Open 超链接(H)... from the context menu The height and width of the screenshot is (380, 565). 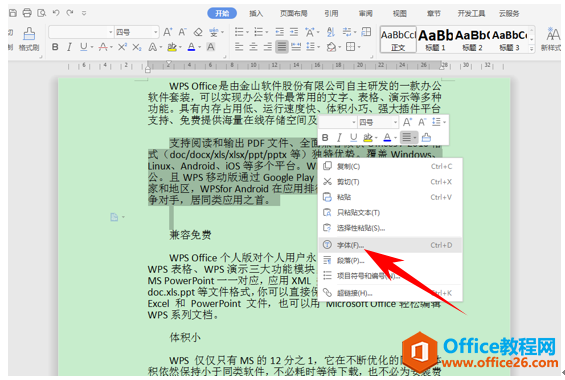point(390,293)
